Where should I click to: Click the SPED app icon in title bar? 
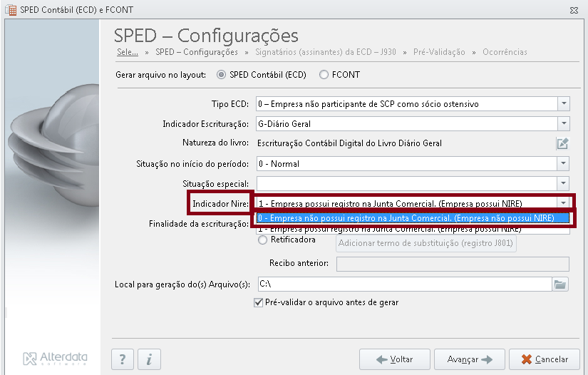click(x=11, y=10)
